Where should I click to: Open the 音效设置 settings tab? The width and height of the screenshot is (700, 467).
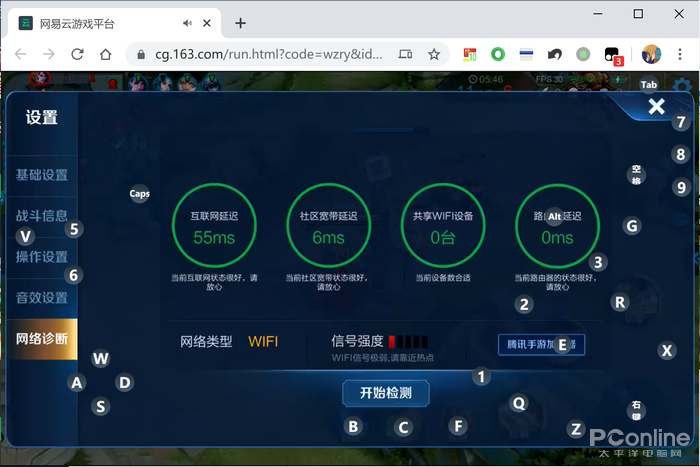click(x=42, y=298)
